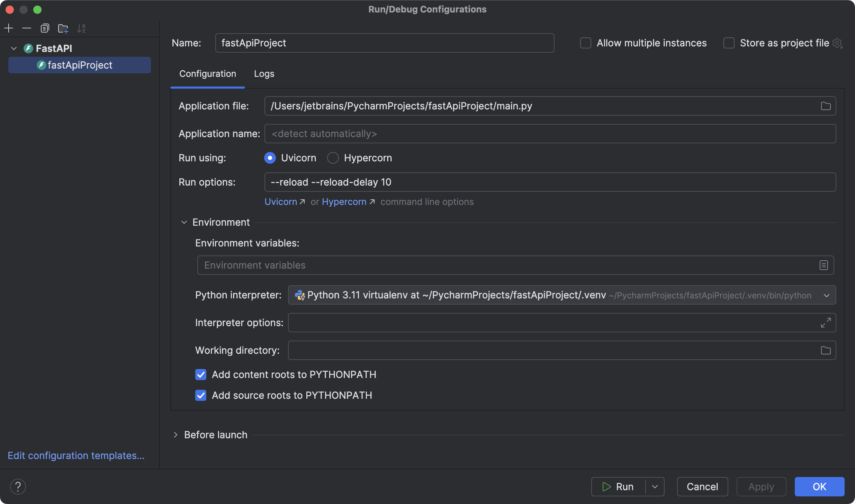Collapse the Environment section

pyautogui.click(x=183, y=222)
